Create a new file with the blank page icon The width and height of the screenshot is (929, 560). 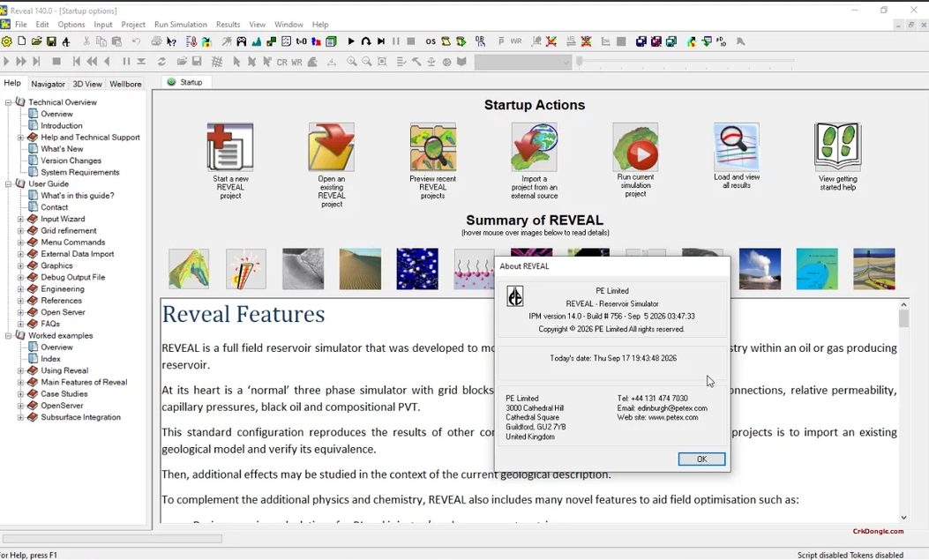pyautogui.click(x=21, y=41)
